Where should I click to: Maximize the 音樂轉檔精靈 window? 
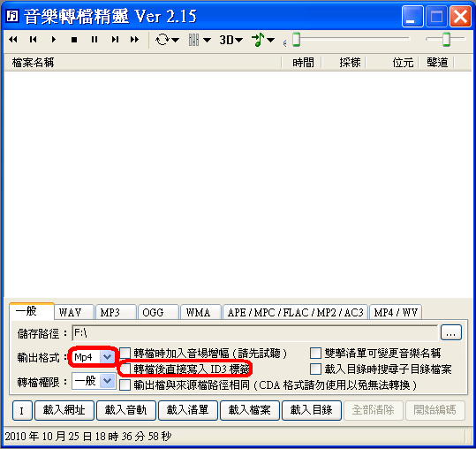coord(436,16)
